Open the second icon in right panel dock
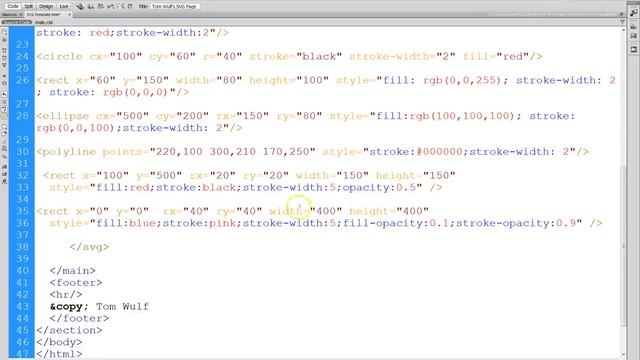 coord(633,27)
